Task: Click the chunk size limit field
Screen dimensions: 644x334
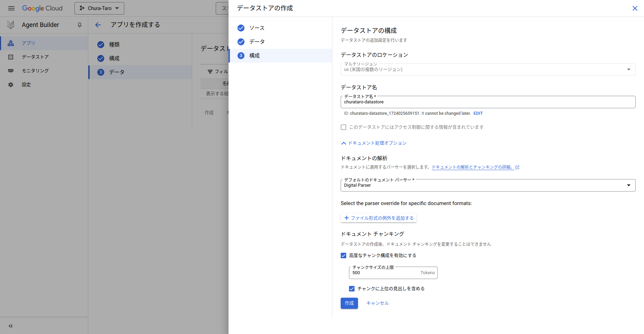Action: pyautogui.click(x=393, y=273)
